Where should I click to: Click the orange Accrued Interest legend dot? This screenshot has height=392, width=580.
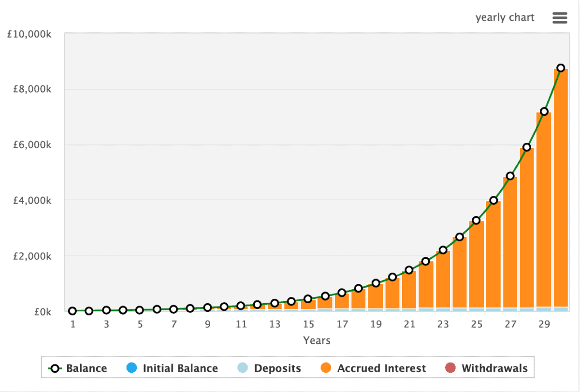(x=326, y=368)
